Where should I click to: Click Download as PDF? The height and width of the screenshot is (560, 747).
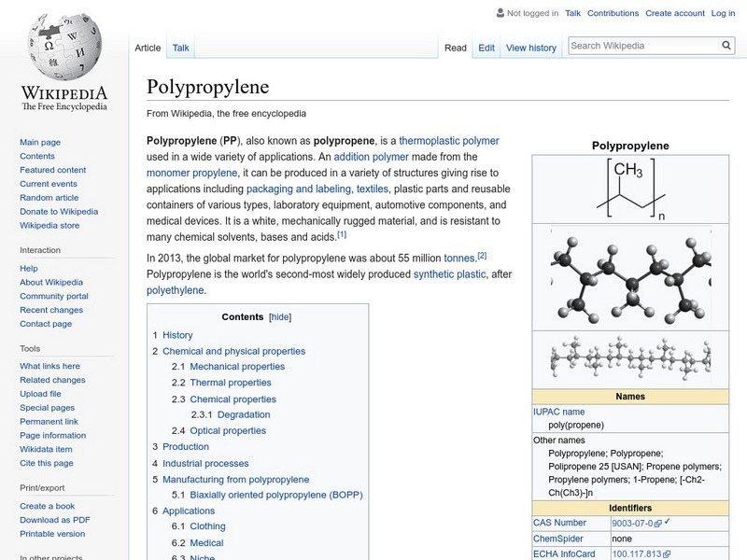(55, 520)
